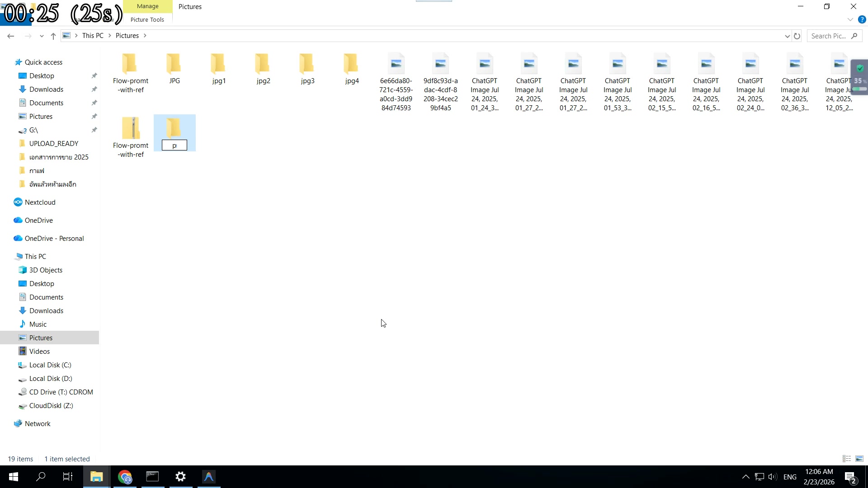Open the UPLOAD_READY folder in the sidebar

[54, 143]
